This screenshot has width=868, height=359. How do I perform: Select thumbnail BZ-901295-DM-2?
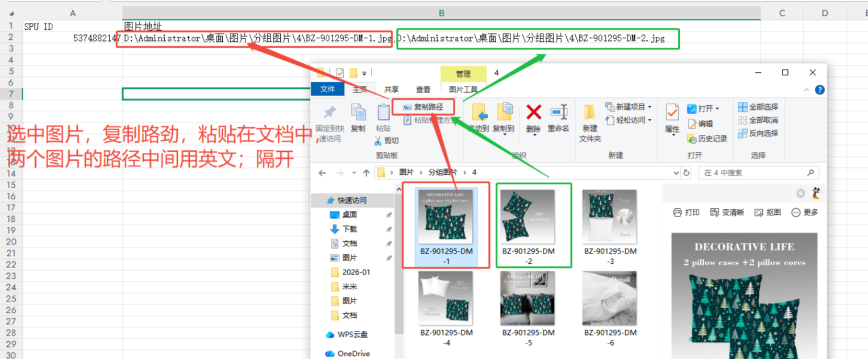point(528,226)
